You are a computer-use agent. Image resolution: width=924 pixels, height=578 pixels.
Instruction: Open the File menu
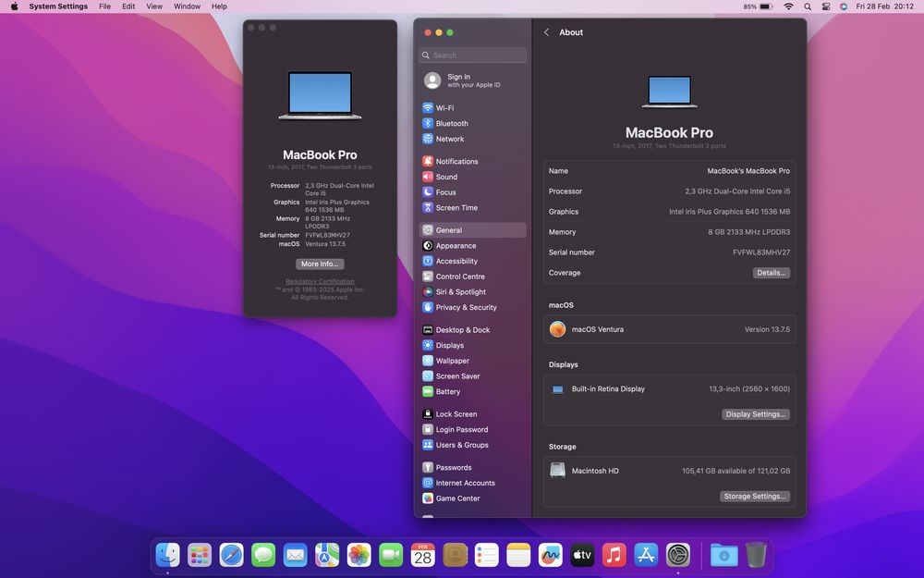pos(105,6)
